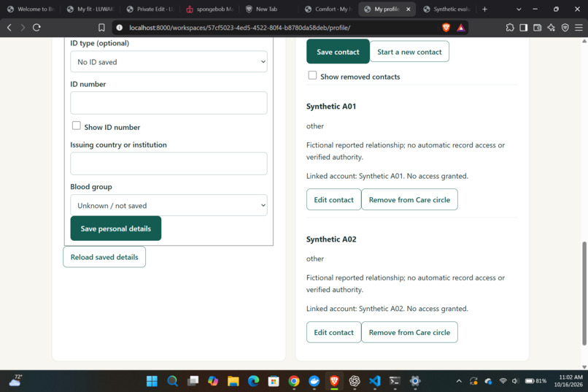The height and width of the screenshot is (392, 588).
Task: Open ChatGPT app from the taskbar
Action: click(x=355, y=381)
